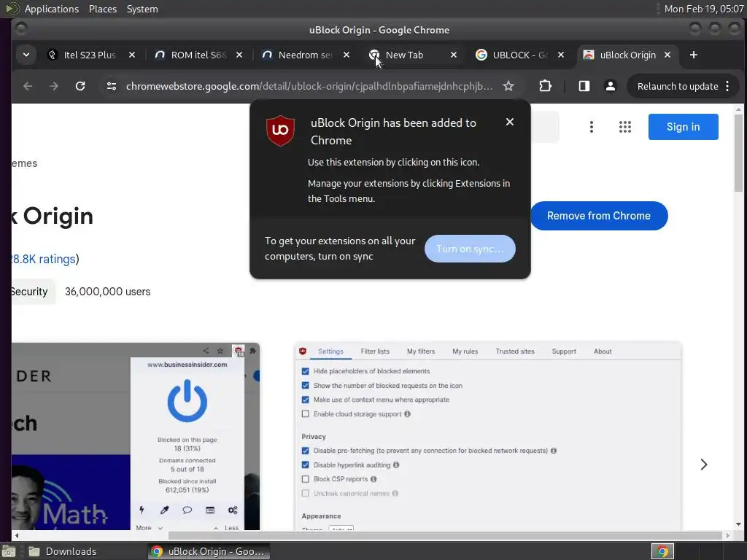Open the Extensions puzzle icon
Screen dimensions: 747x560
[545, 86]
